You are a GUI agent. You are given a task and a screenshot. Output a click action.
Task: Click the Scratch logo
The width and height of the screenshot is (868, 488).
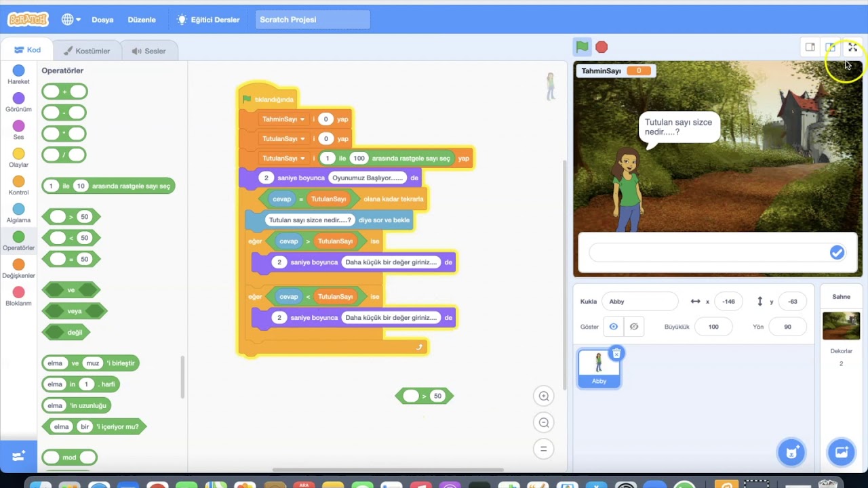(28, 20)
